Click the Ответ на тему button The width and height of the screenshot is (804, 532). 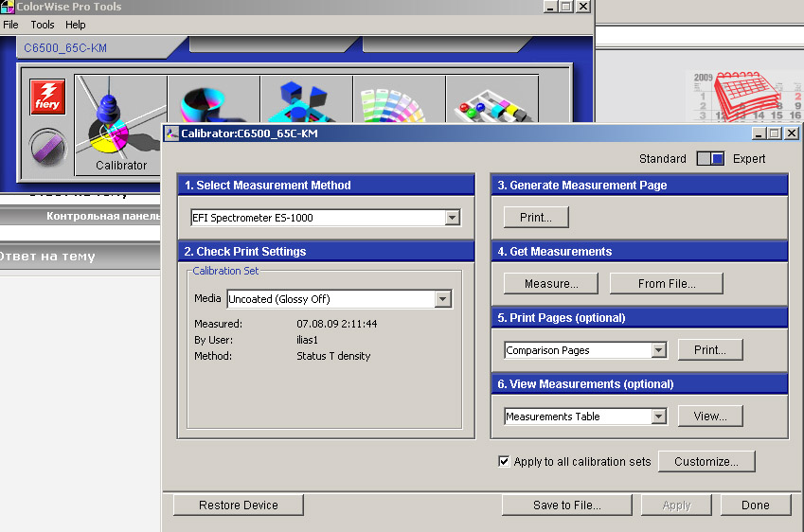pyautogui.click(x=46, y=256)
